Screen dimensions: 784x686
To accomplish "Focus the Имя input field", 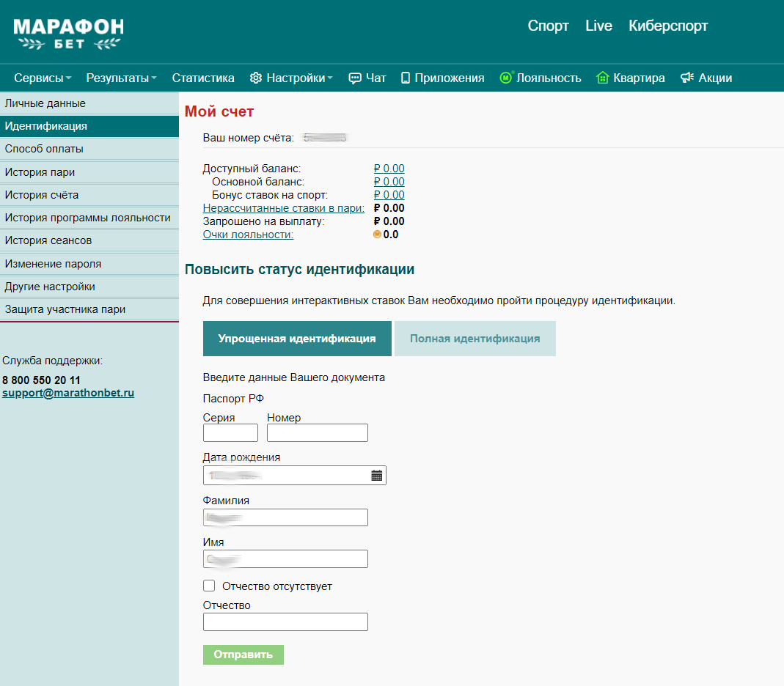I will (285, 558).
